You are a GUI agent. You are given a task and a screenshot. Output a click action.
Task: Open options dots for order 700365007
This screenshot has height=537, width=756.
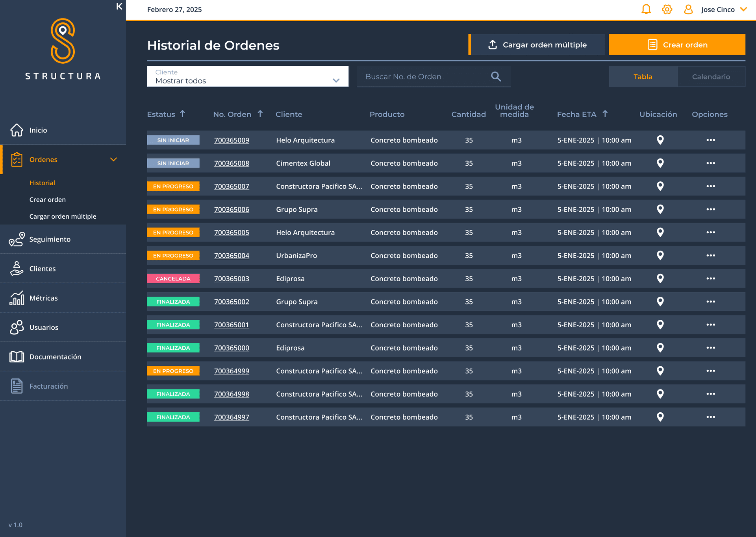click(710, 186)
